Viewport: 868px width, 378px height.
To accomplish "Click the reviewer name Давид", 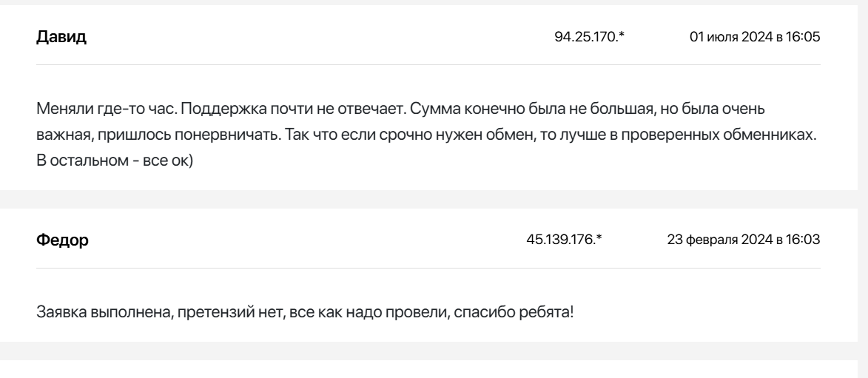I will [x=61, y=38].
